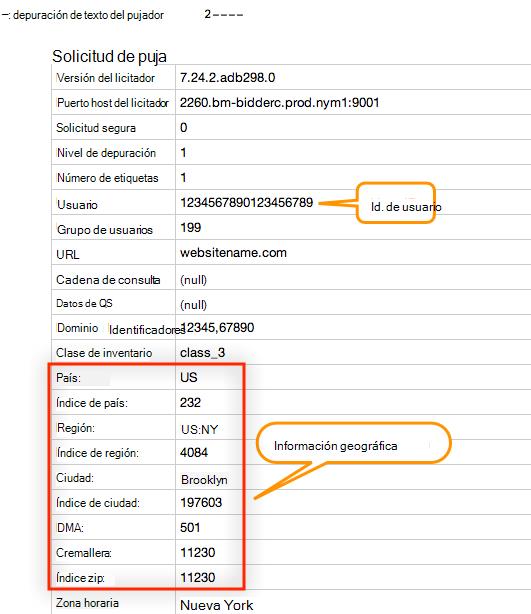Select the class_3 value

202,353
